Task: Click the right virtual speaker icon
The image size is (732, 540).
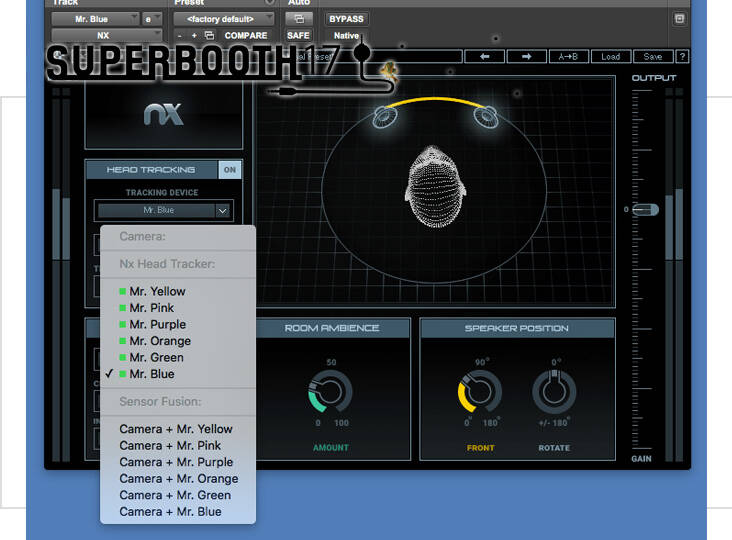Action: [x=486, y=117]
